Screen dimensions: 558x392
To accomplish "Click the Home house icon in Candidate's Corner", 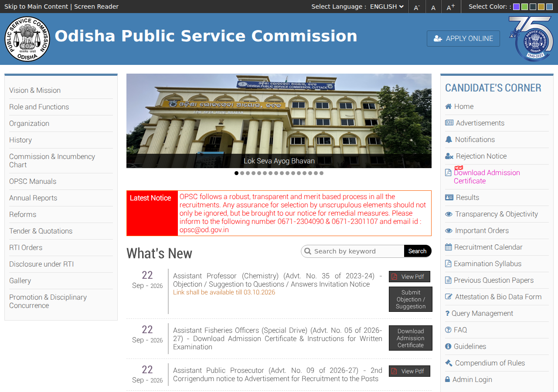I will coord(448,107).
